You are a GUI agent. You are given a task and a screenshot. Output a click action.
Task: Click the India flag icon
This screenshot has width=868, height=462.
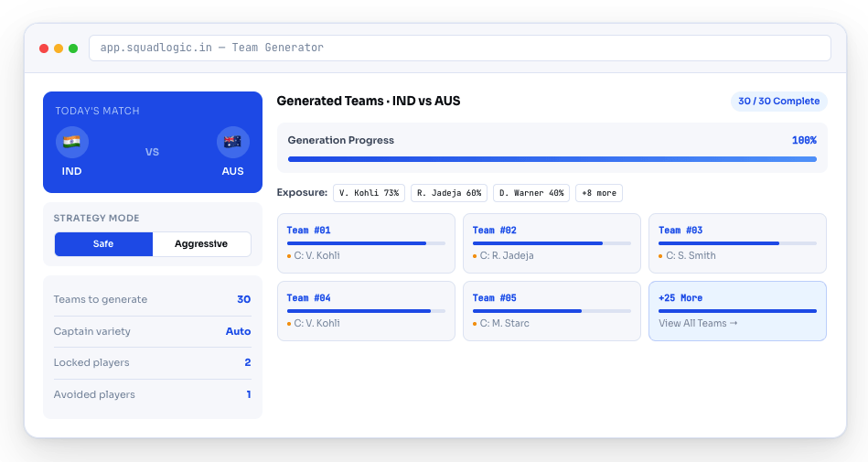click(x=71, y=143)
